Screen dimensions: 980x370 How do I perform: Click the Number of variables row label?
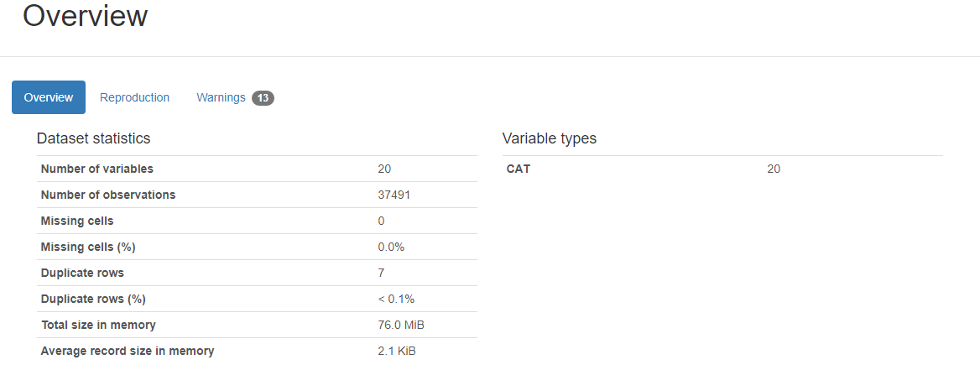click(96, 169)
